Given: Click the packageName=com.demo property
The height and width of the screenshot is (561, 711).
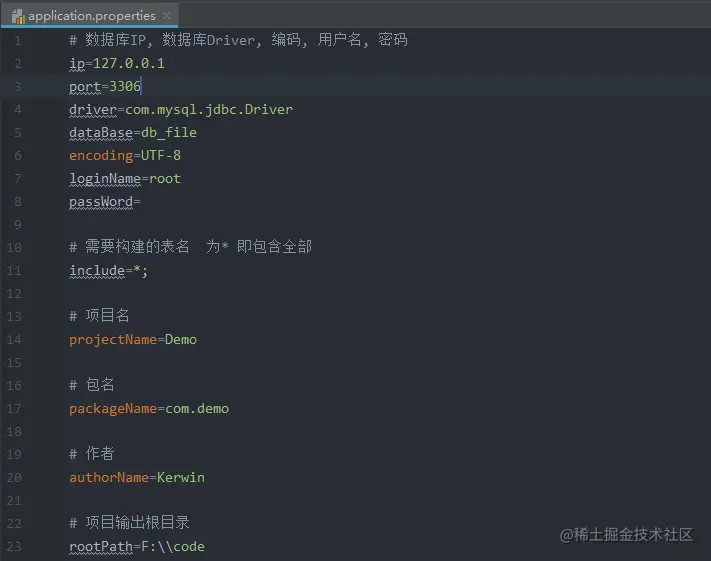Looking at the screenshot, I should tap(149, 409).
